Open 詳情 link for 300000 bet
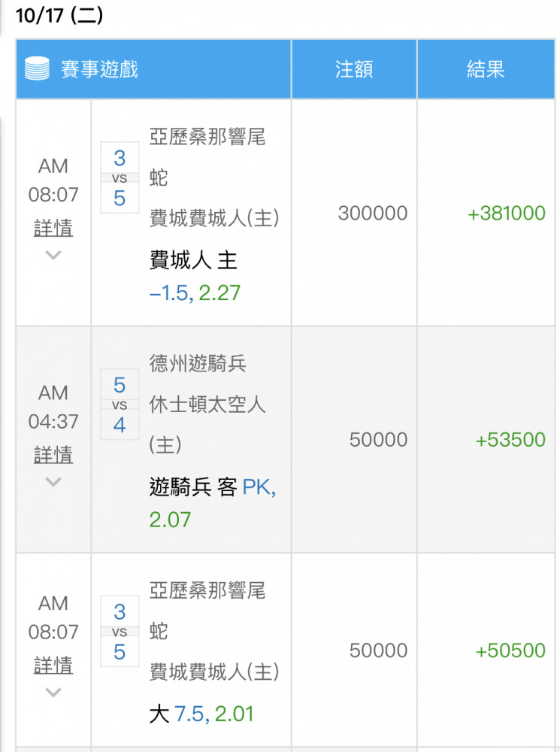The height and width of the screenshot is (752, 560). coord(53,227)
